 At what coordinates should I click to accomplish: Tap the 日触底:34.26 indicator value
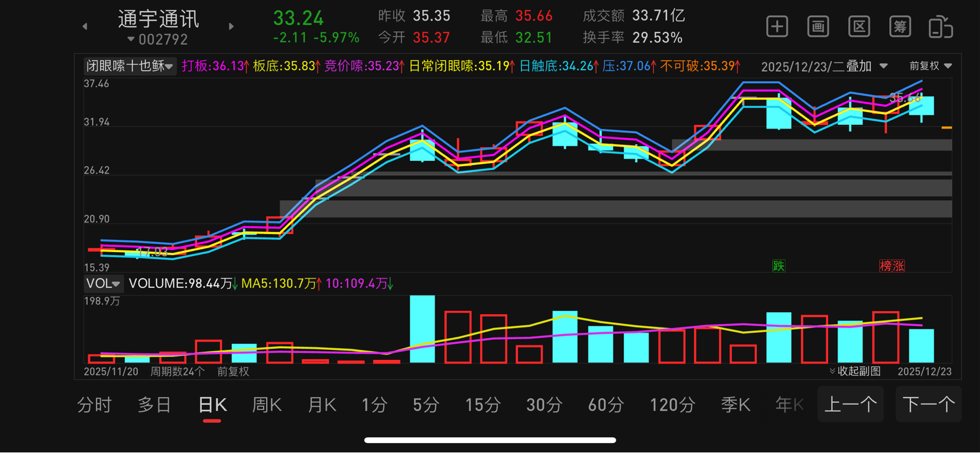(559, 66)
